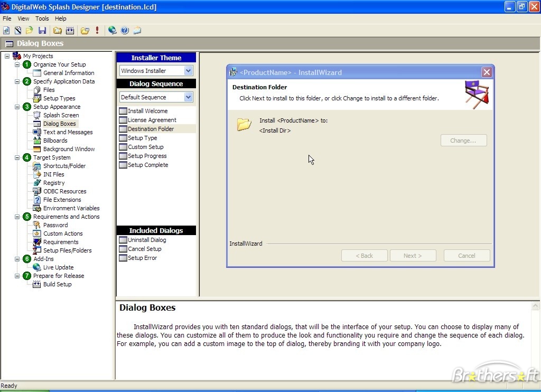541x392 pixels.
Task: Open ODBC Resources tree item
Action: click(65, 191)
